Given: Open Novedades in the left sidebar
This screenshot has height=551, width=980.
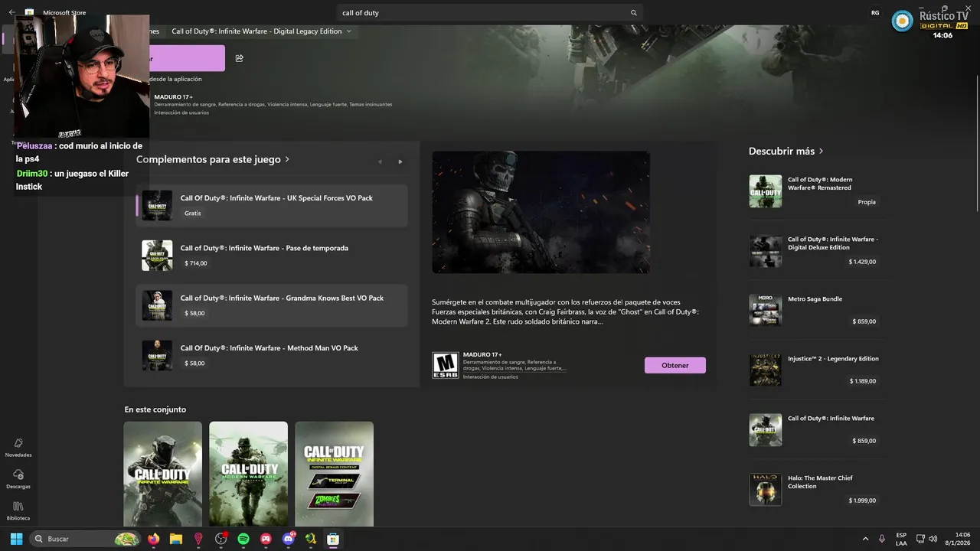Looking at the screenshot, I should 18,447.
